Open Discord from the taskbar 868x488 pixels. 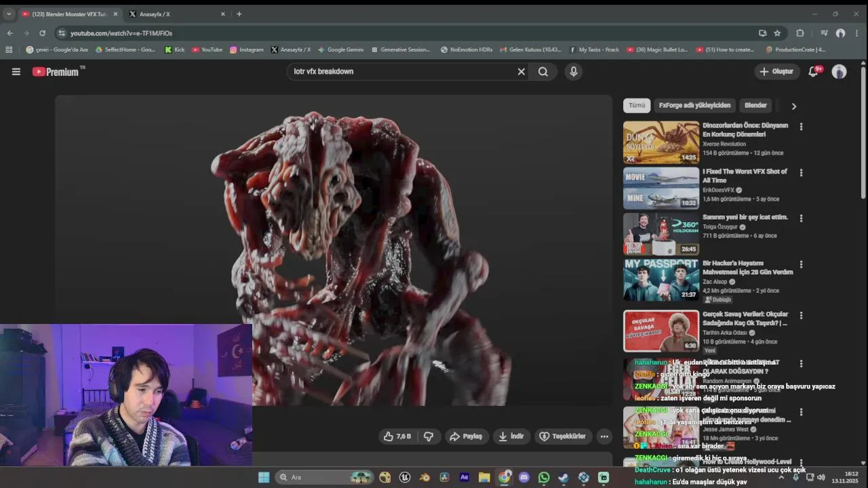point(524,477)
